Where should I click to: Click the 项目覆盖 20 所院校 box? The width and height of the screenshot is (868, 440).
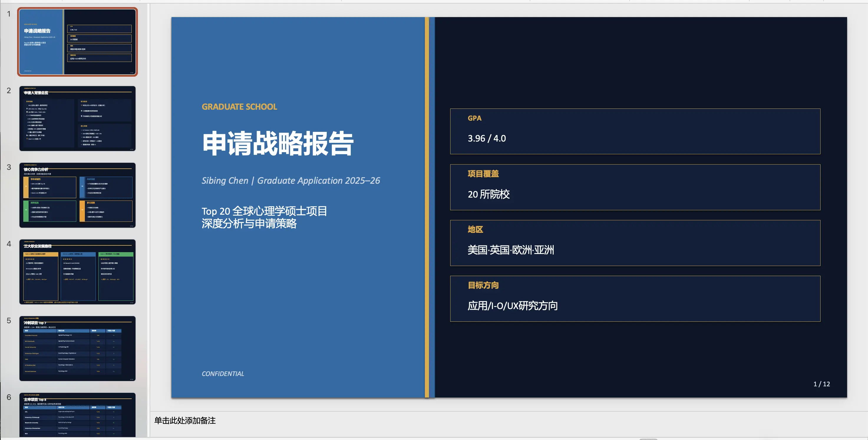635,187
